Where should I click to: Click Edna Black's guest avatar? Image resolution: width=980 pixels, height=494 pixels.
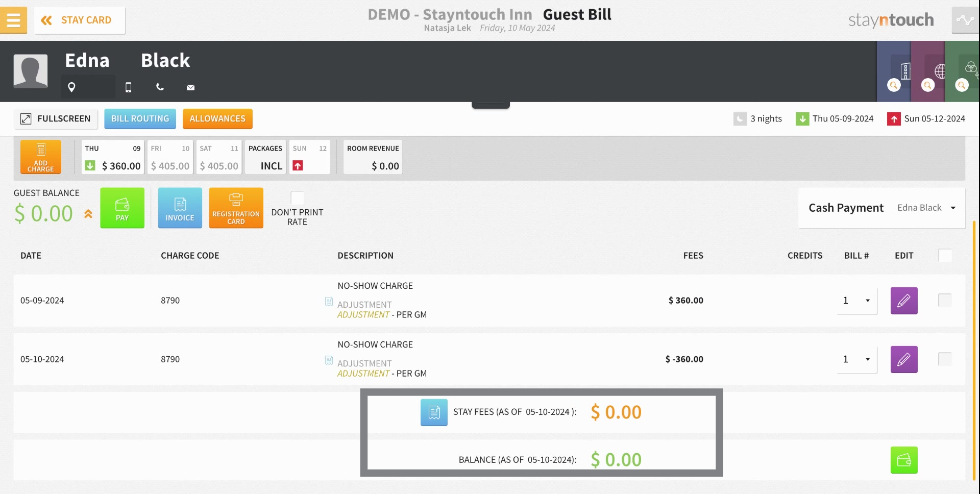(31, 71)
